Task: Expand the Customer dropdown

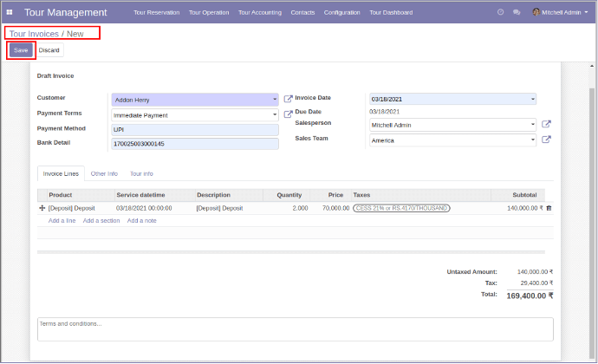Action: (x=275, y=100)
